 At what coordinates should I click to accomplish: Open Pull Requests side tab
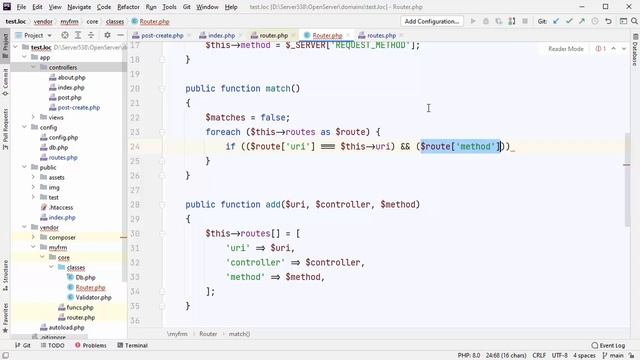5,129
